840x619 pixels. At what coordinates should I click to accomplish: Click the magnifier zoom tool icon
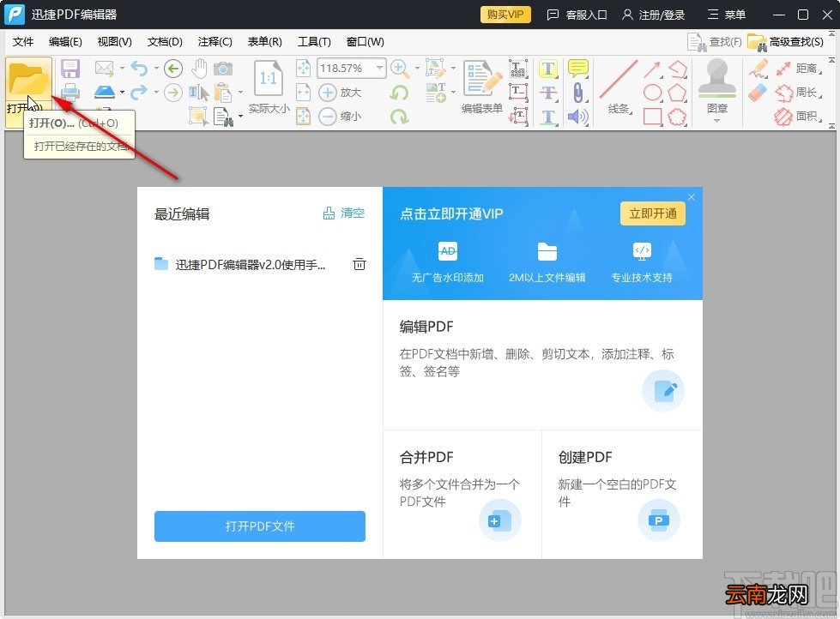[x=399, y=68]
